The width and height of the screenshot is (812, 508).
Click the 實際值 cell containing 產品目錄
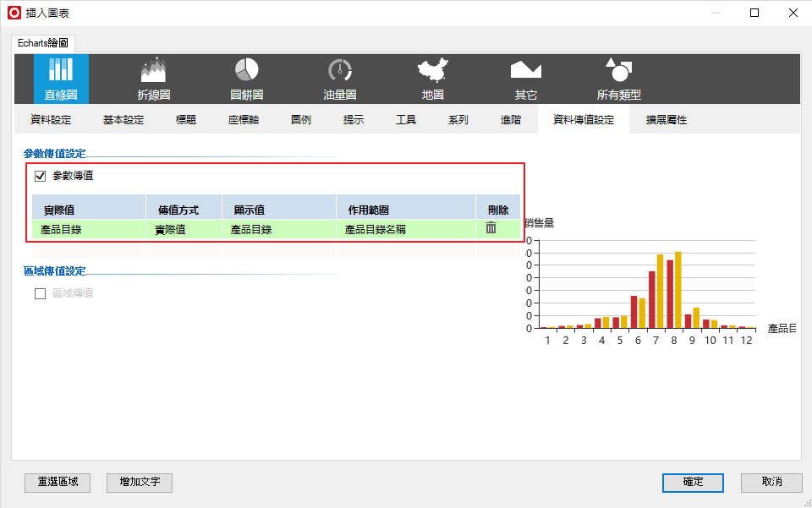(x=89, y=229)
